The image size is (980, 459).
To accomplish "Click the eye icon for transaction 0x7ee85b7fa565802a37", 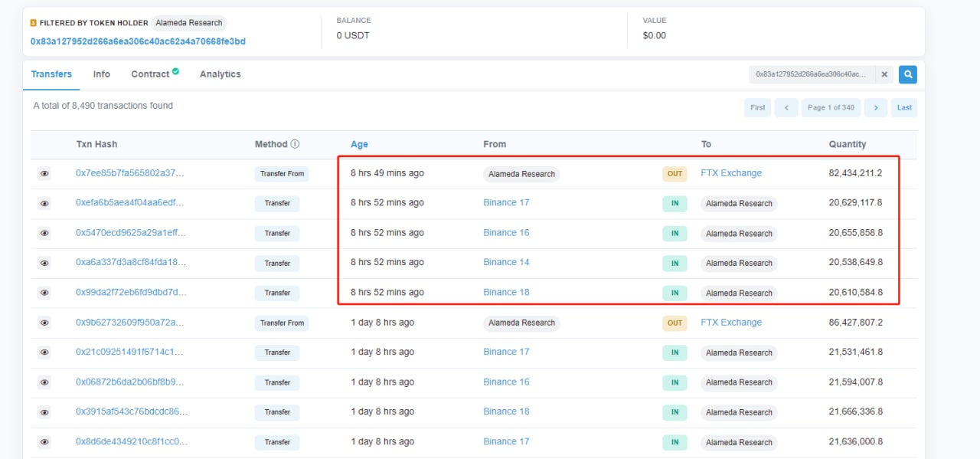I will [44, 174].
